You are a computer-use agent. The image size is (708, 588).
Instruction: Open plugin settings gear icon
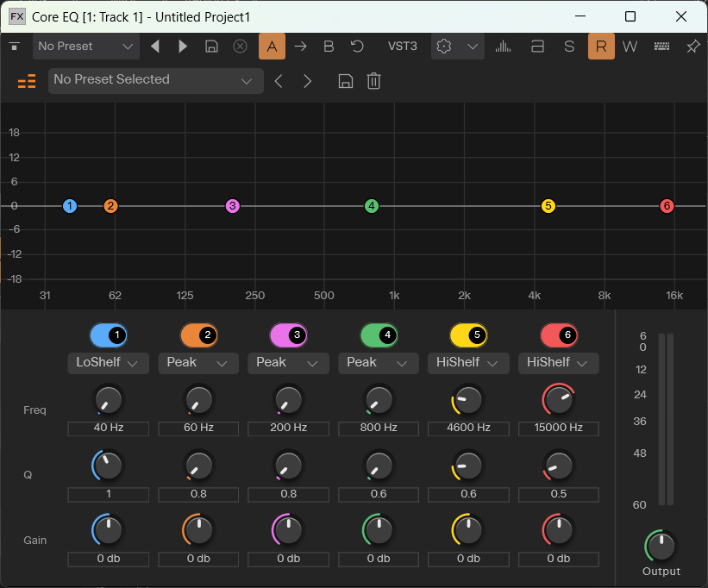[x=444, y=46]
